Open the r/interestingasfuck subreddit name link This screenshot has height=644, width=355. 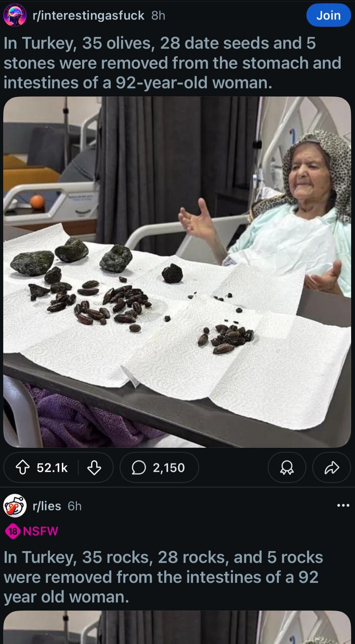[x=88, y=15]
